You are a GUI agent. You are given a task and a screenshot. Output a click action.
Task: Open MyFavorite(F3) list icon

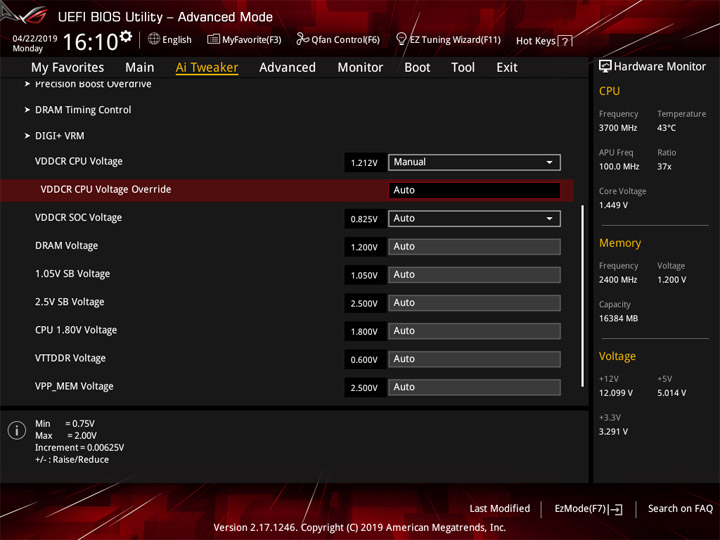(213, 39)
